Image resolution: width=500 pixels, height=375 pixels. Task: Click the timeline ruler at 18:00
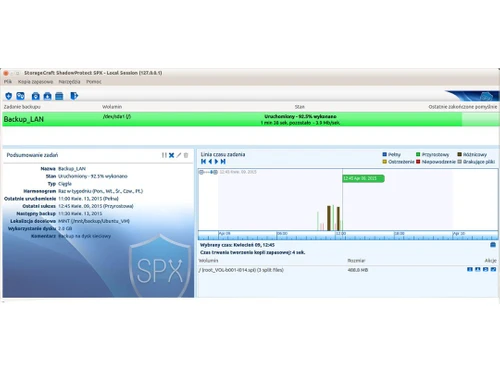[399, 234]
